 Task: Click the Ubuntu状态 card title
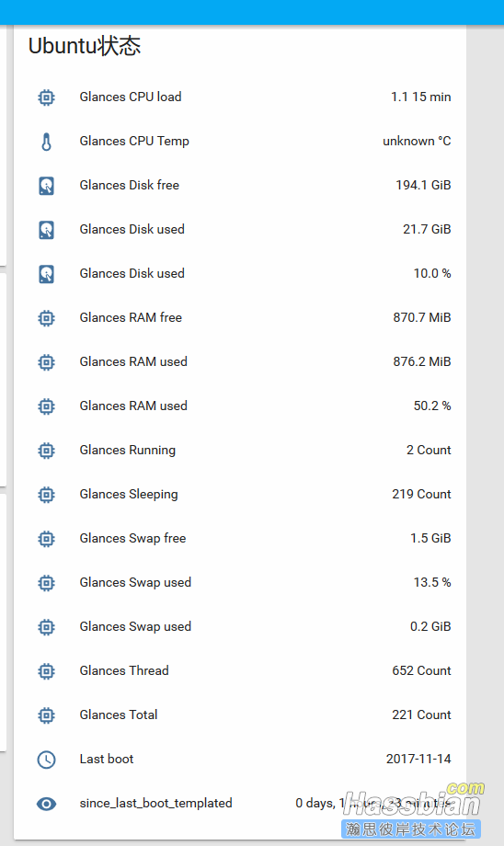[x=85, y=46]
